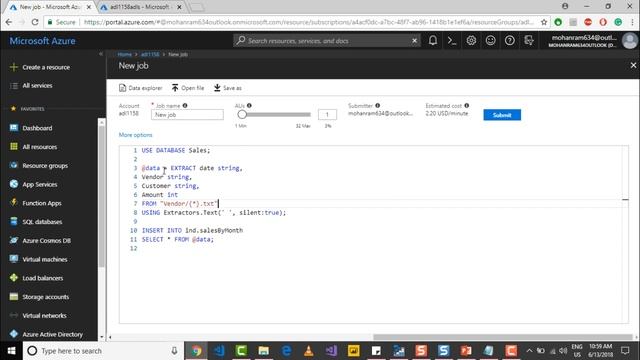Open Azure Cosmos DB

point(40,240)
